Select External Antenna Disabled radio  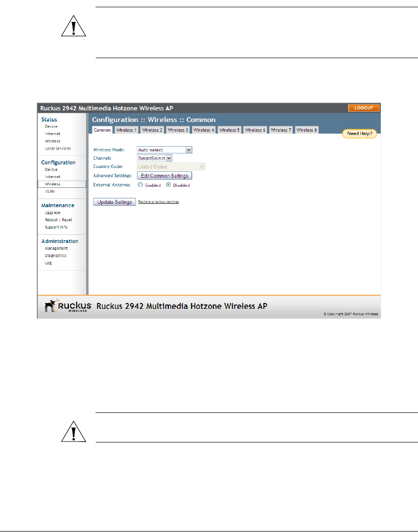[168, 185]
